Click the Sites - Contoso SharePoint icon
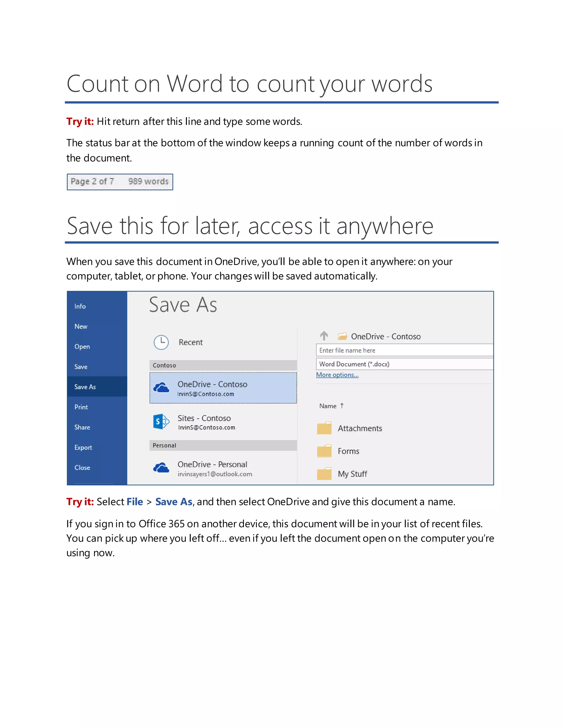This screenshot has width=563, height=728. pos(161,422)
